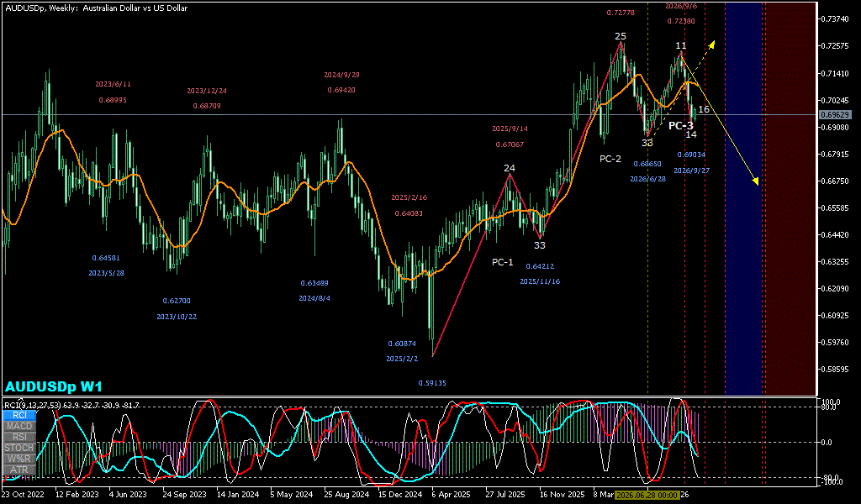Image resolution: width=861 pixels, height=504 pixels.
Task: Select the 2025/2/2 date label
Action: pos(402,359)
